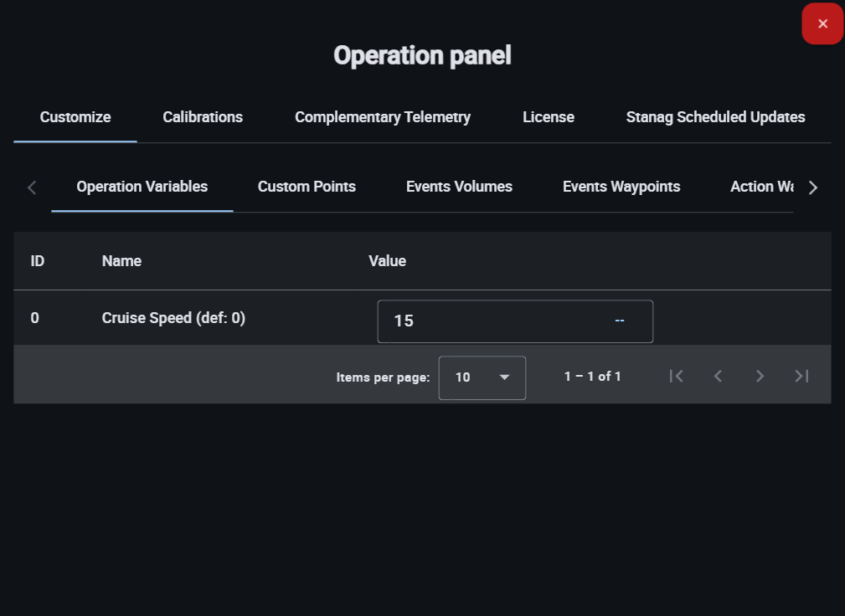Select the License tab
The width and height of the screenshot is (845, 616).
point(549,117)
